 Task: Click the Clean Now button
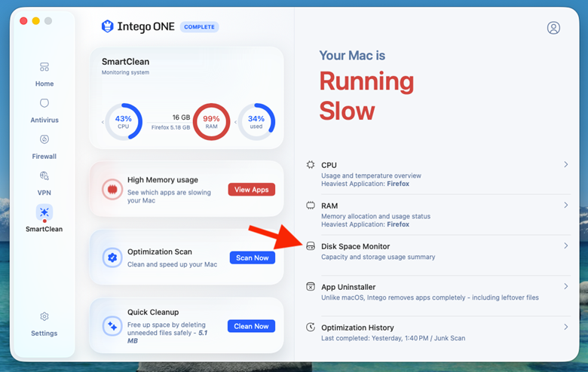pos(251,326)
